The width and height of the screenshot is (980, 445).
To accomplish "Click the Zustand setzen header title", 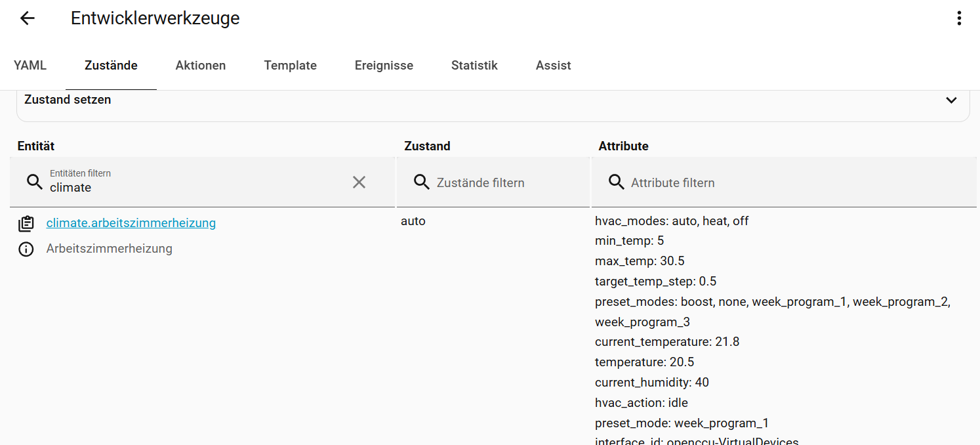I will 68,100.
